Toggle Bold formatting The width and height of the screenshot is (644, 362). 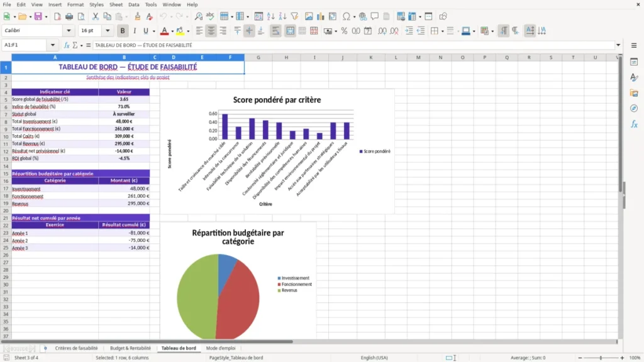123,31
